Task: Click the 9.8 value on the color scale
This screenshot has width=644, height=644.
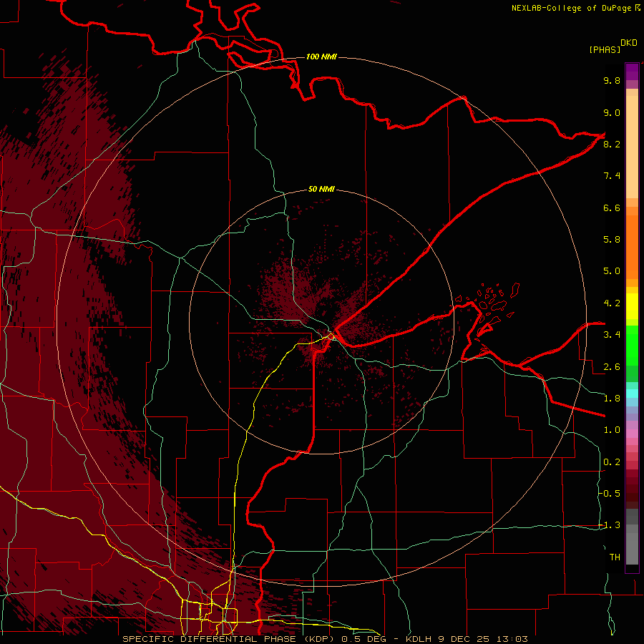Action: (612, 80)
